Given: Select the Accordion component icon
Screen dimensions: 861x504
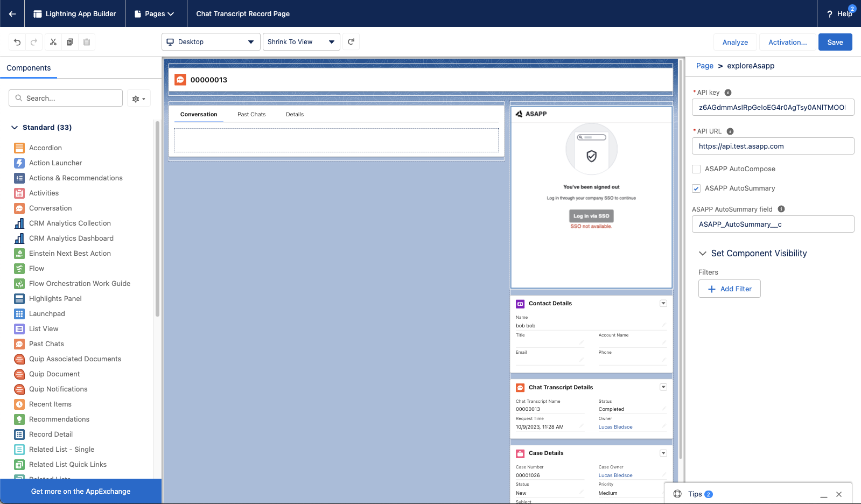Looking at the screenshot, I should tap(19, 148).
